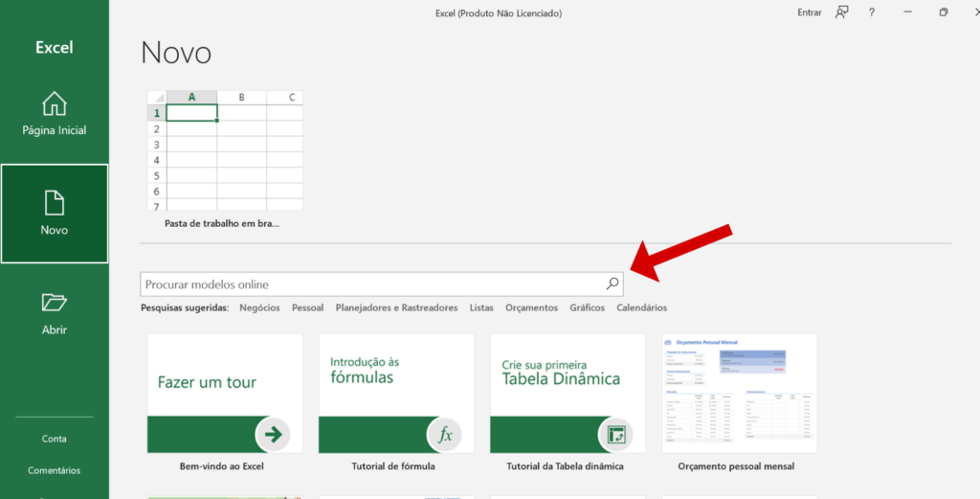Open the Conta page

pyautogui.click(x=55, y=439)
